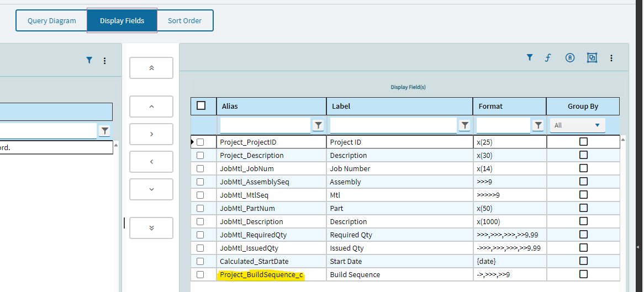Enable Group By for Project ID row

tap(583, 142)
